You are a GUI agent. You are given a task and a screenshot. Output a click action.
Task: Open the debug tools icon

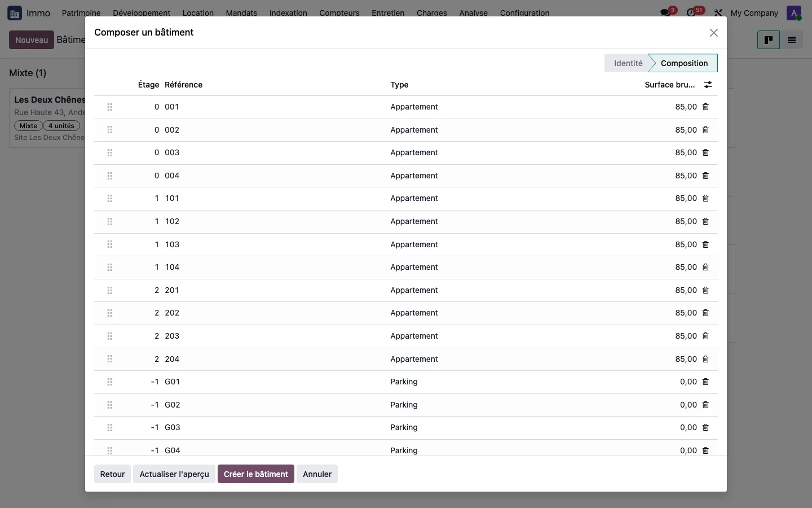point(718,13)
